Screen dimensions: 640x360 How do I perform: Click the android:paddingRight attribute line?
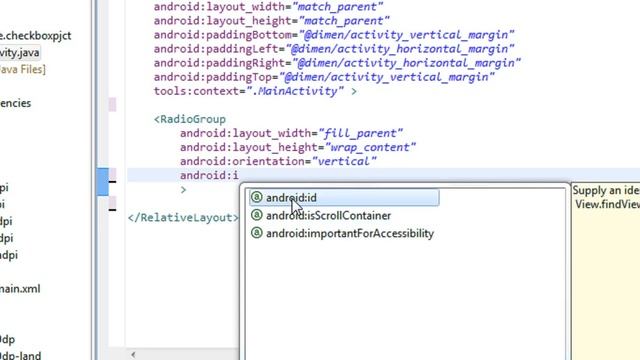pyautogui.click(x=337, y=63)
